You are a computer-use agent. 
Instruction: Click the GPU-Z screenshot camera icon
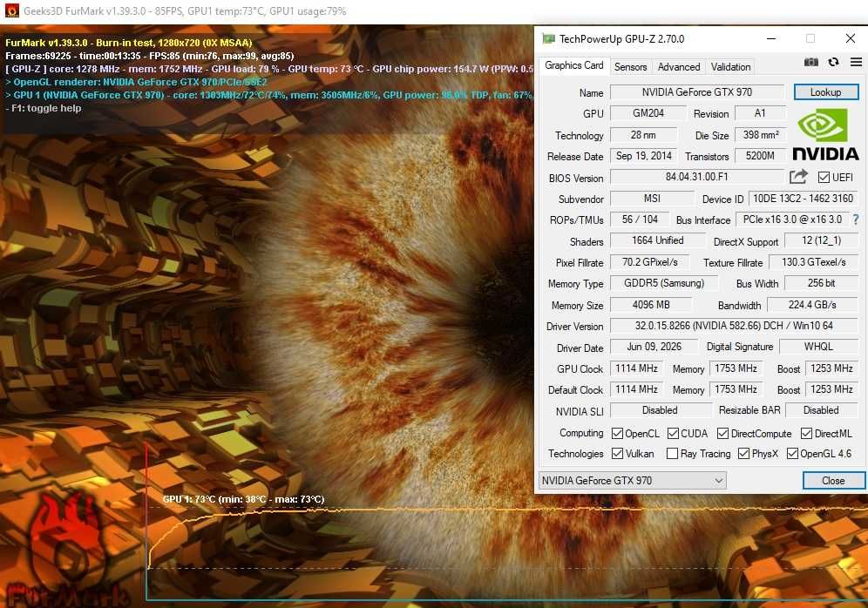coord(811,62)
